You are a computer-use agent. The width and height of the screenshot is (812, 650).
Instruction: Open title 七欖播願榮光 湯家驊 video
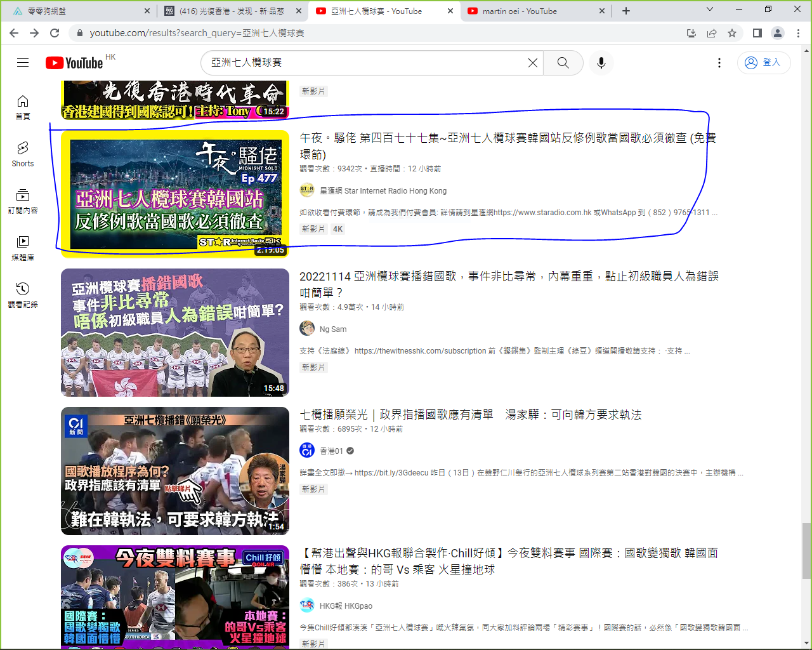[471, 415]
